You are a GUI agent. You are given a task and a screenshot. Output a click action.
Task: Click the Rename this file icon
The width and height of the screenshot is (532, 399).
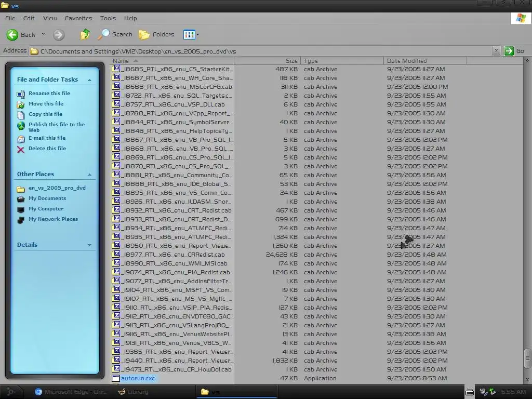tap(21, 94)
